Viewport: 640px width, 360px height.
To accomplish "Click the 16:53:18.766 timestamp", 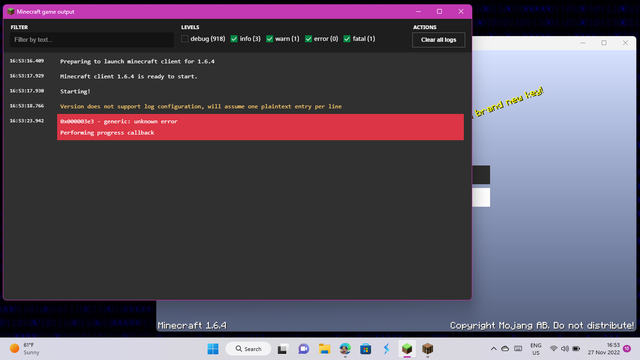I will [27, 106].
